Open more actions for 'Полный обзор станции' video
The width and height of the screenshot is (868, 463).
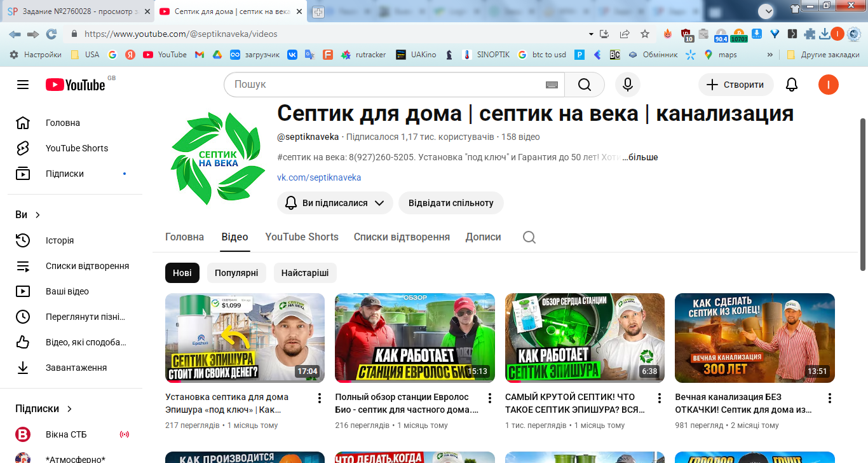click(x=490, y=398)
